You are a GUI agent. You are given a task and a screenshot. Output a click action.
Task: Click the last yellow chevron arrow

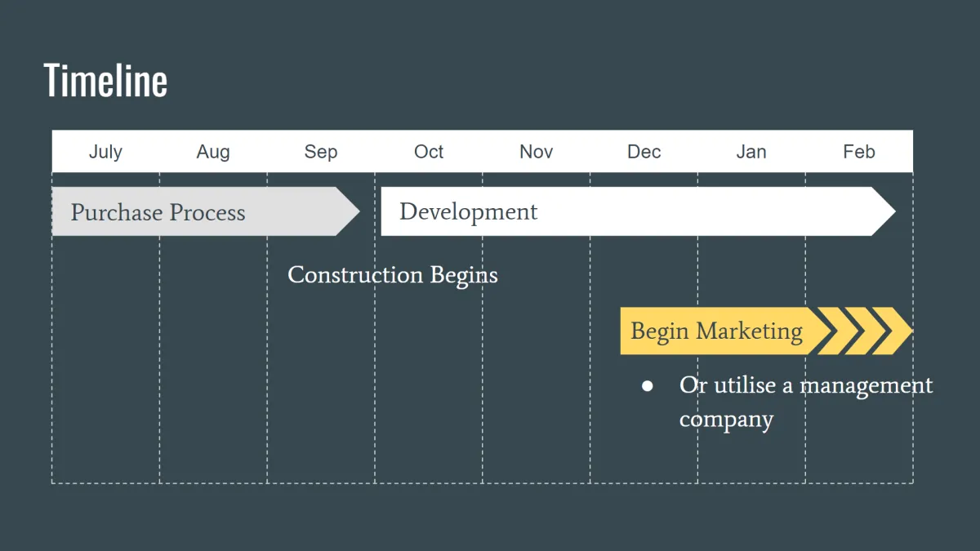892,331
